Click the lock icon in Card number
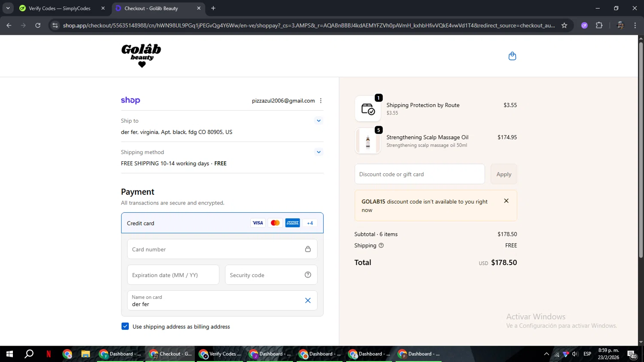The image size is (644, 362). [308, 249]
